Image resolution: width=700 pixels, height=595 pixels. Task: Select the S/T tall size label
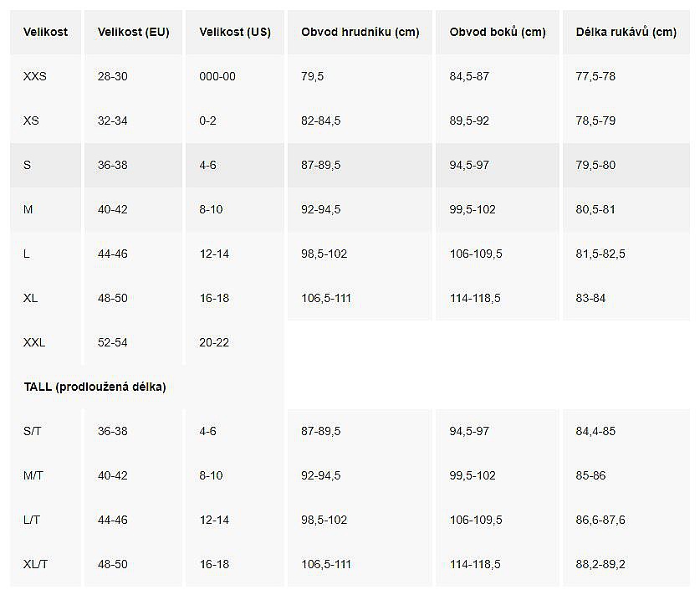(x=32, y=431)
